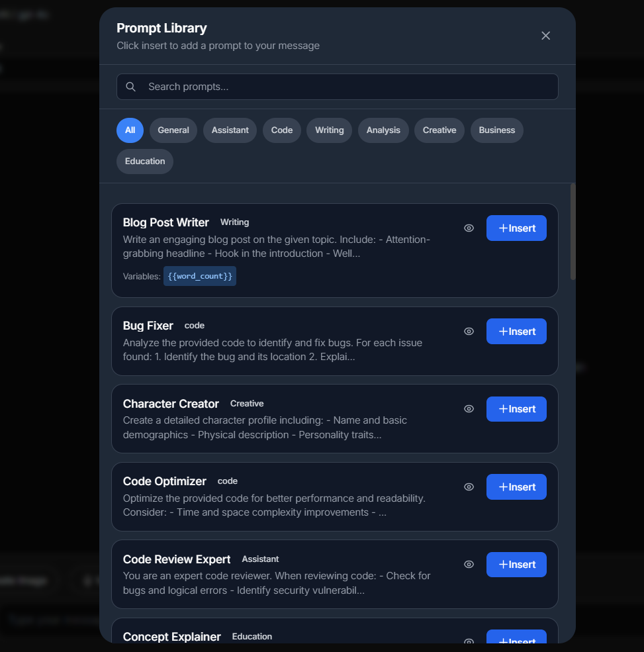Insert the Code Review Expert prompt
This screenshot has width=644, height=652.
click(516, 564)
